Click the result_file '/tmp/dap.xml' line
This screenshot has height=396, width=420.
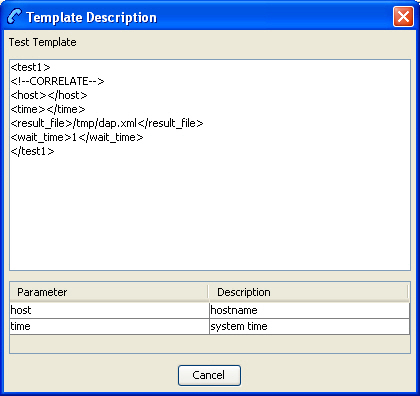107,123
